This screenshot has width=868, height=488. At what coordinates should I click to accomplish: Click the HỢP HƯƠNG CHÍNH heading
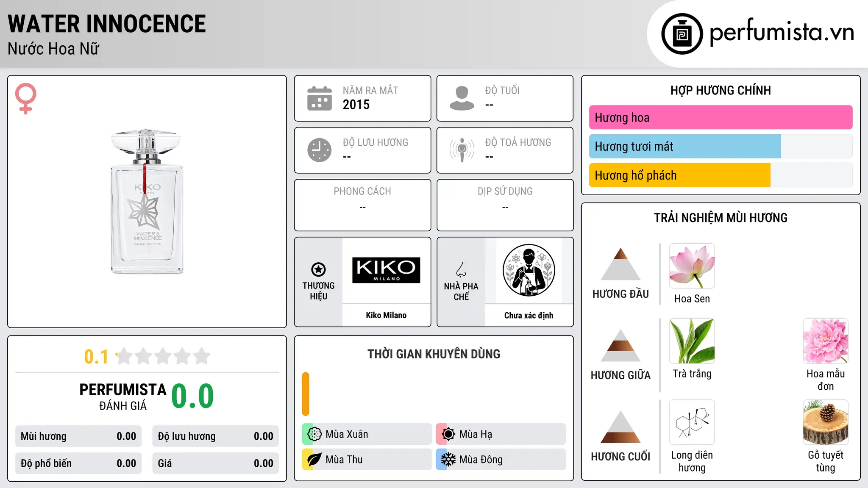point(721,90)
